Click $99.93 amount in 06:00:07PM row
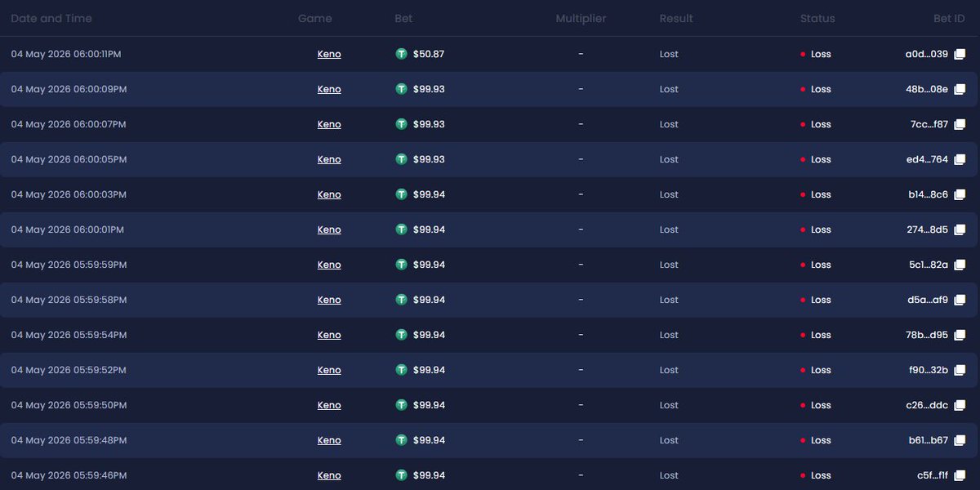This screenshot has height=490, width=980. pyautogui.click(x=429, y=124)
